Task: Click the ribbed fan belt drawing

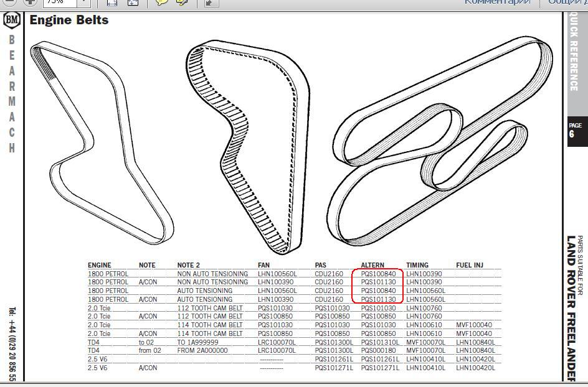Action: click(102, 142)
